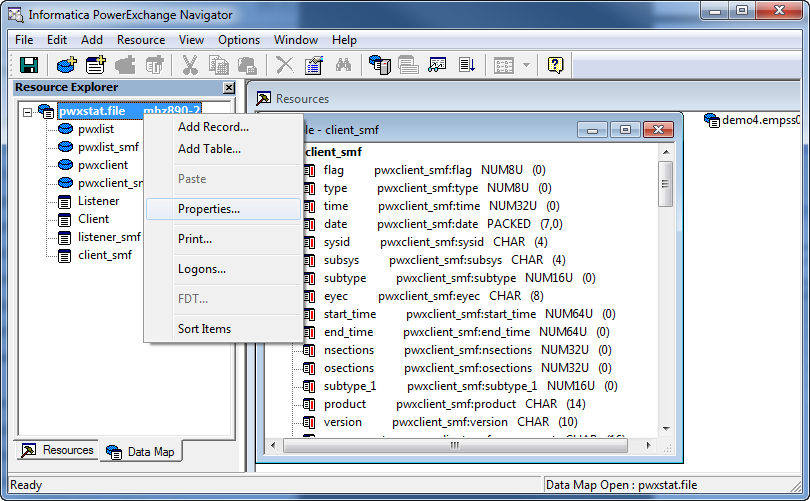Switch to the Data Map tab

pyautogui.click(x=140, y=452)
